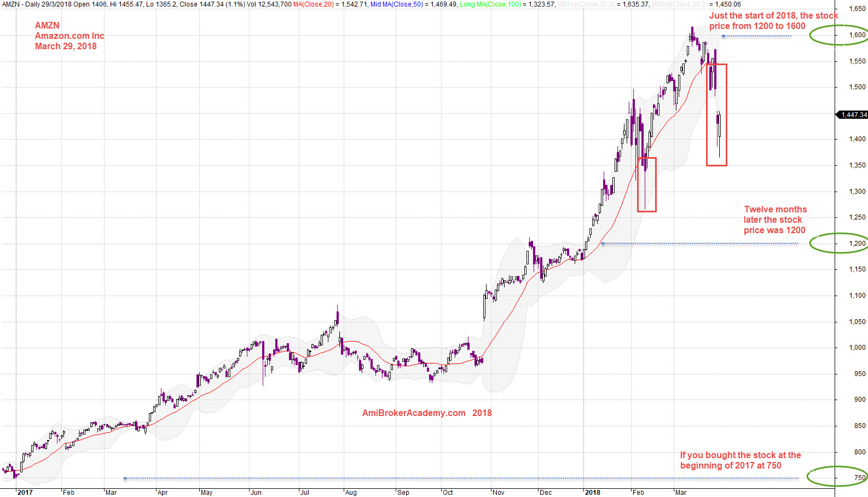
Task: Click the Jul label on time axis
Action: point(305,493)
